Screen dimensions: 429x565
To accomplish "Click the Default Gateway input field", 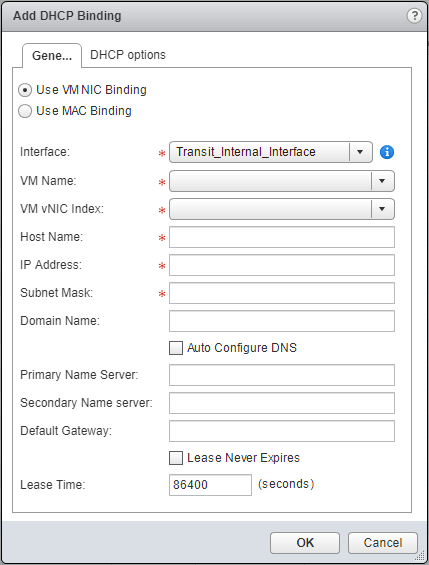I will click(282, 431).
